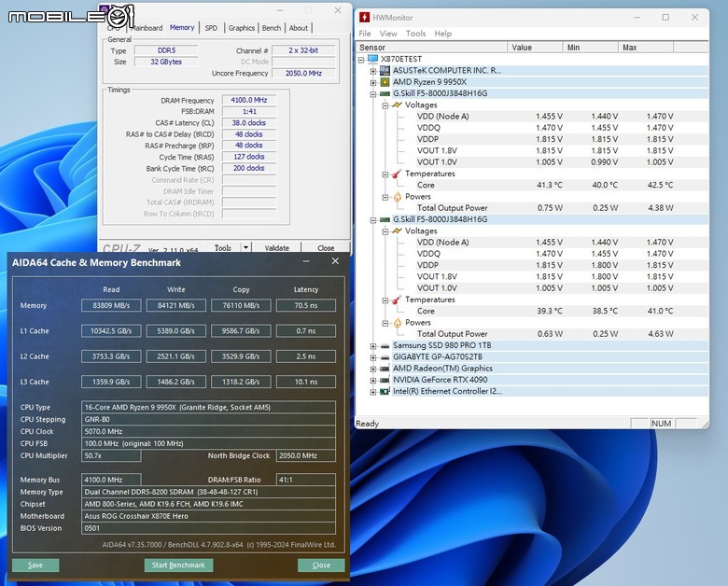This screenshot has height=586, width=728.
Task: Click the Value column header
Action: point(535,48)
